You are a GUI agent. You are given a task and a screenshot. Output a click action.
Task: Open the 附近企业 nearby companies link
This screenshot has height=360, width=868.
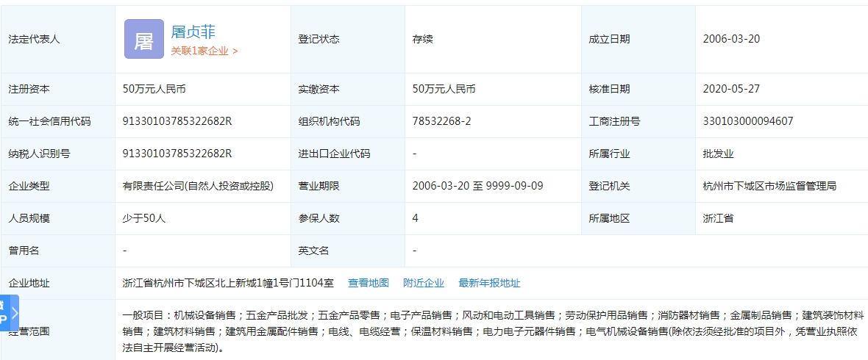pyautogui.click(x=424, y=283)
